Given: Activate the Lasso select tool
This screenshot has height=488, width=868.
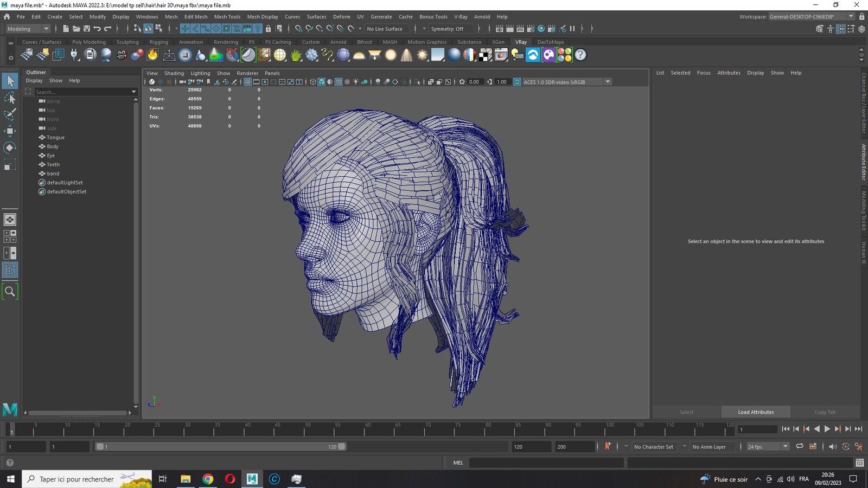Looking at the screenshot, I should click(x=10, y=98).
